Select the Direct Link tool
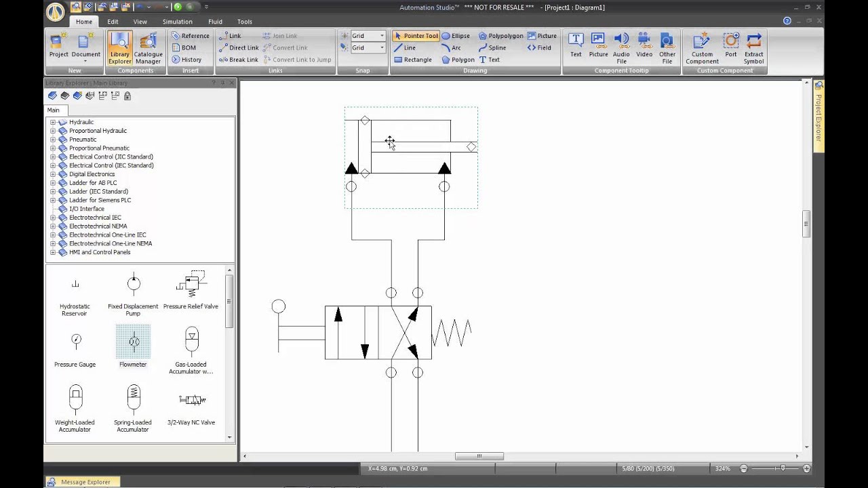This screenshot has height=488, width=868. point(239,47)
